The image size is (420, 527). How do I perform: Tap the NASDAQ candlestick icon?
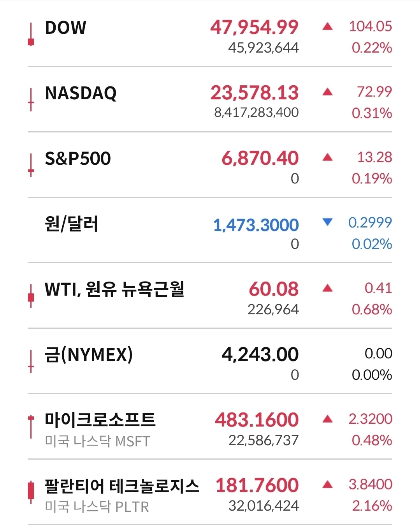[31, 100]
